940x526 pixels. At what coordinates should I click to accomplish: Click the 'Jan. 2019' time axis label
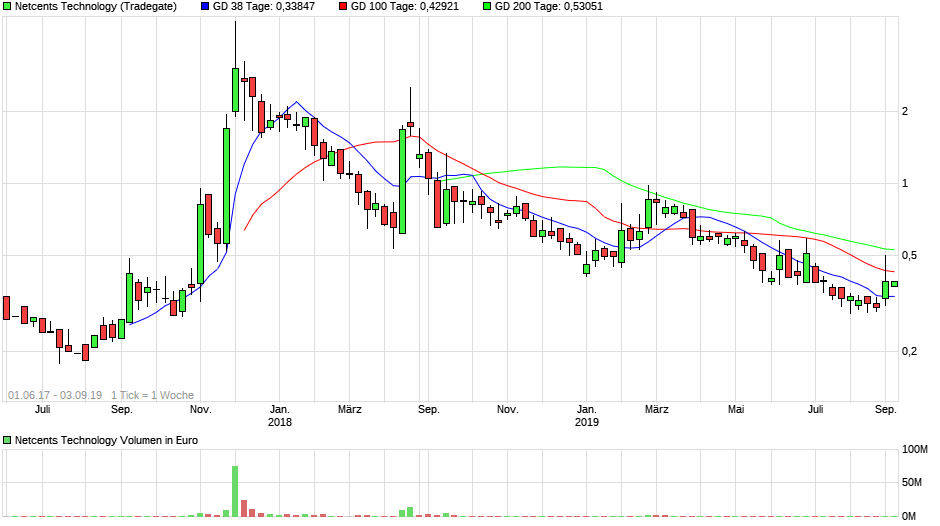[x=586, y=416]
